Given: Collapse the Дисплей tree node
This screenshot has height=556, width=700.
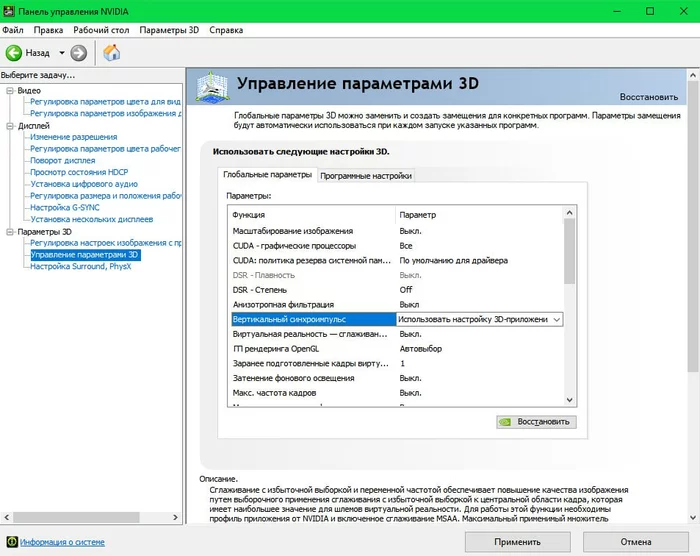Looking at the screenshot, I should (x=10, y=126).
